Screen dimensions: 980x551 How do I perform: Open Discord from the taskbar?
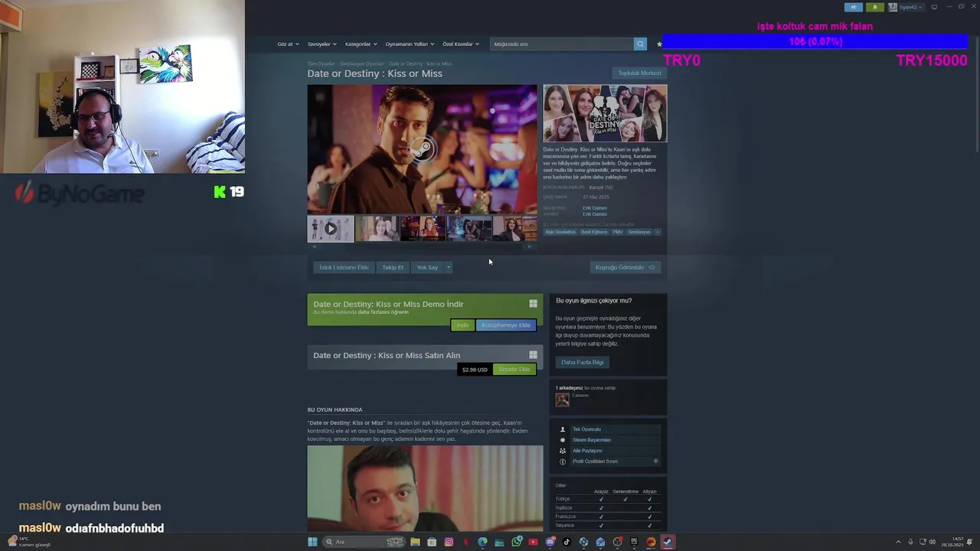coord(550,542)
